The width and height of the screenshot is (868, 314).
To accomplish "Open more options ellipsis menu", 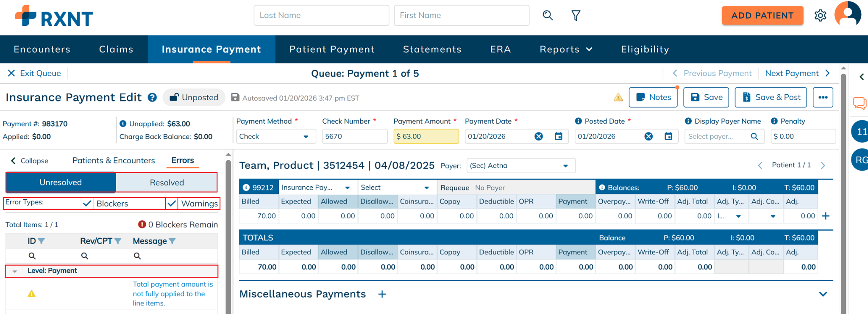I will (x=823, y=97).
